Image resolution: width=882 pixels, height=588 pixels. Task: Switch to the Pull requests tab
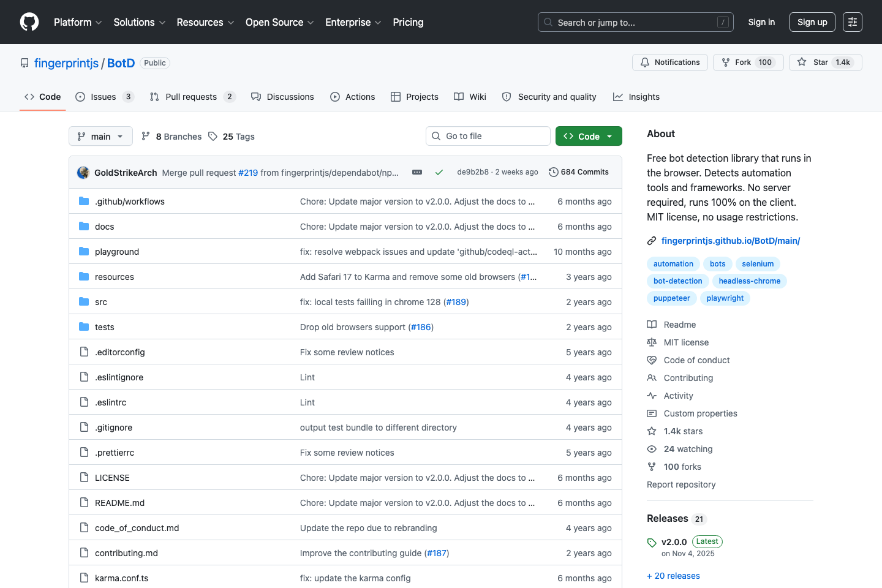point(191,96)
